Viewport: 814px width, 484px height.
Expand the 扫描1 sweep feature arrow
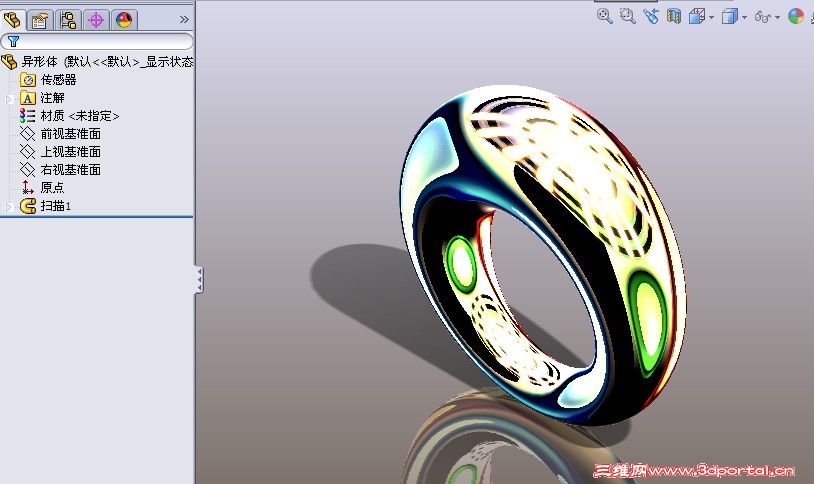(9, 207)
